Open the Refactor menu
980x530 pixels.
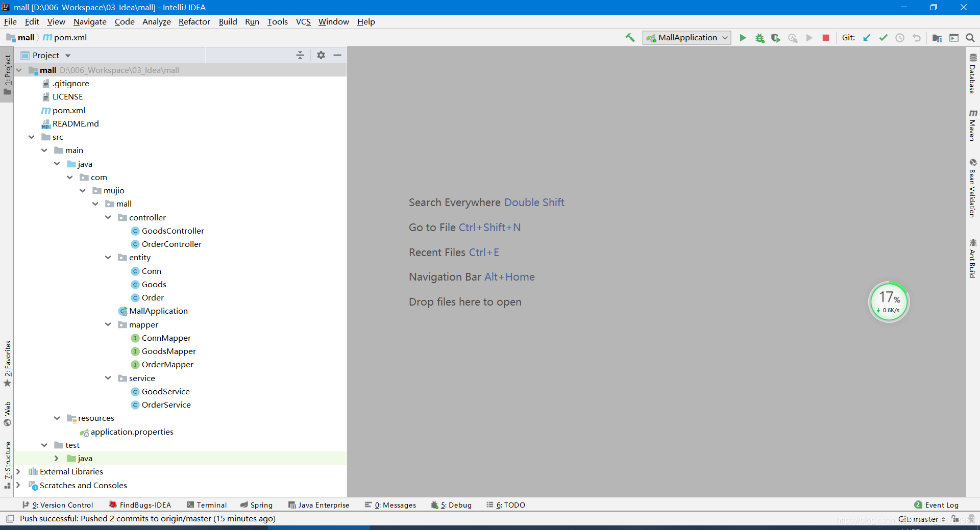194,21
